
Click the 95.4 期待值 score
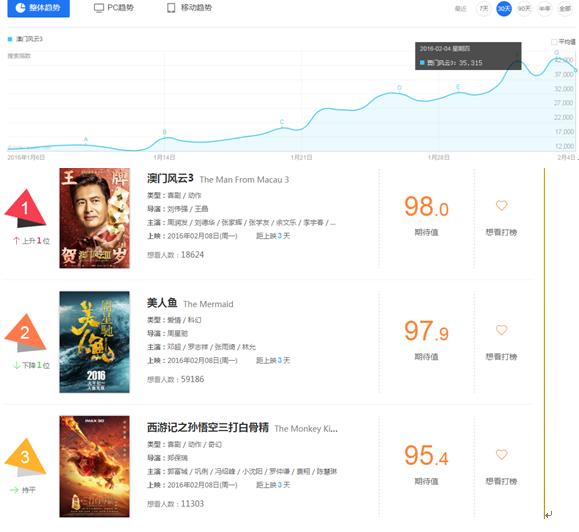(x=426, y=456)
